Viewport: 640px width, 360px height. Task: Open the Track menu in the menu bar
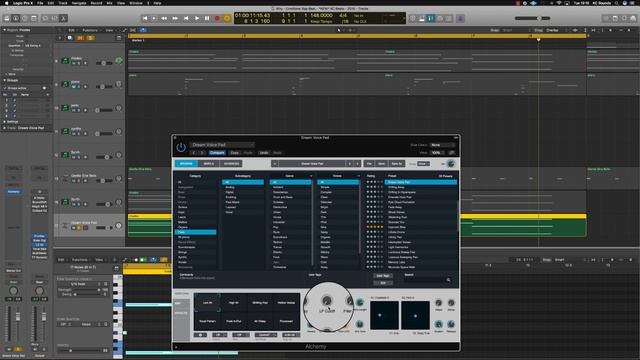[x=63, y=3]
